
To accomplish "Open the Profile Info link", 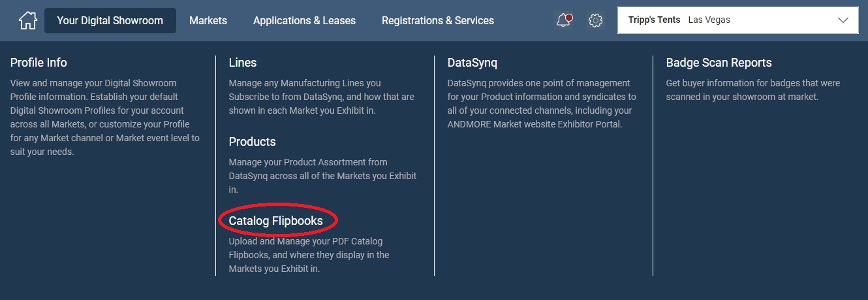I will pyautogui.click(x=39, y=63).
